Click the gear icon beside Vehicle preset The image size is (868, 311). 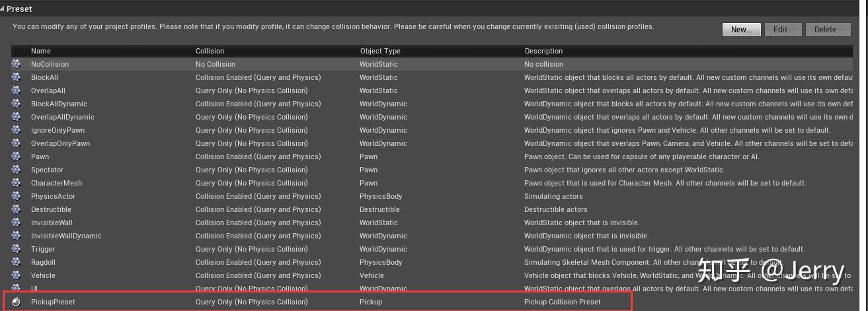coord(16,275)
